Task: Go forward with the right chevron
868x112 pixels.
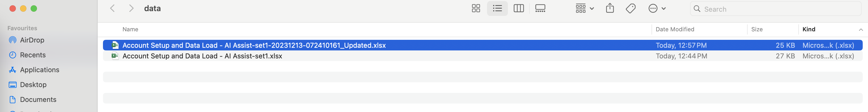Action: coord(131,8)
